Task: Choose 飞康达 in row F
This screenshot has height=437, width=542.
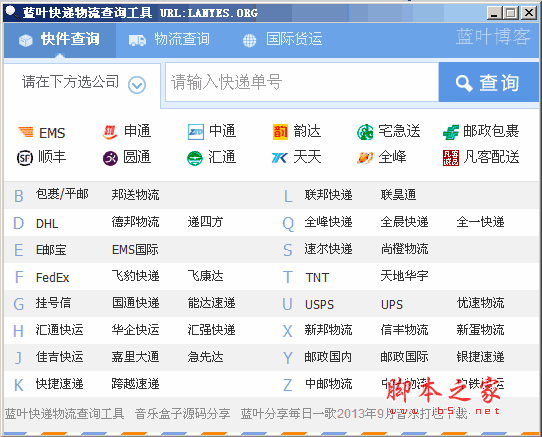Action: click(x=205, y=276)
